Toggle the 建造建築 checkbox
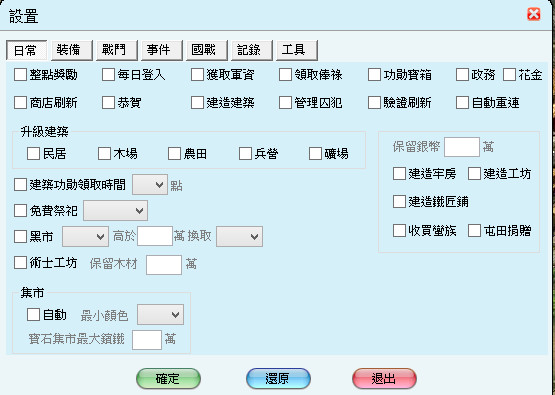This screenshot has width=555, height=395. 197,103
